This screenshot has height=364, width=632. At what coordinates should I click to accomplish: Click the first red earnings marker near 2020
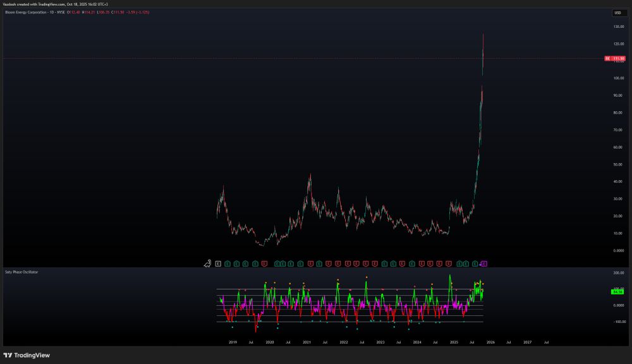click(x=264, y=264)
